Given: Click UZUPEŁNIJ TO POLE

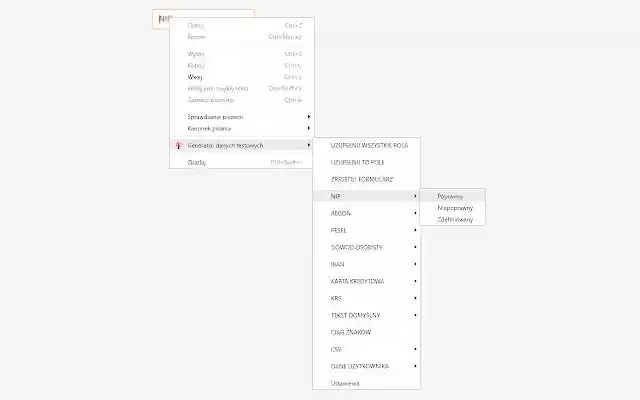Looking at the screenshot, I should tap(367, 162).
